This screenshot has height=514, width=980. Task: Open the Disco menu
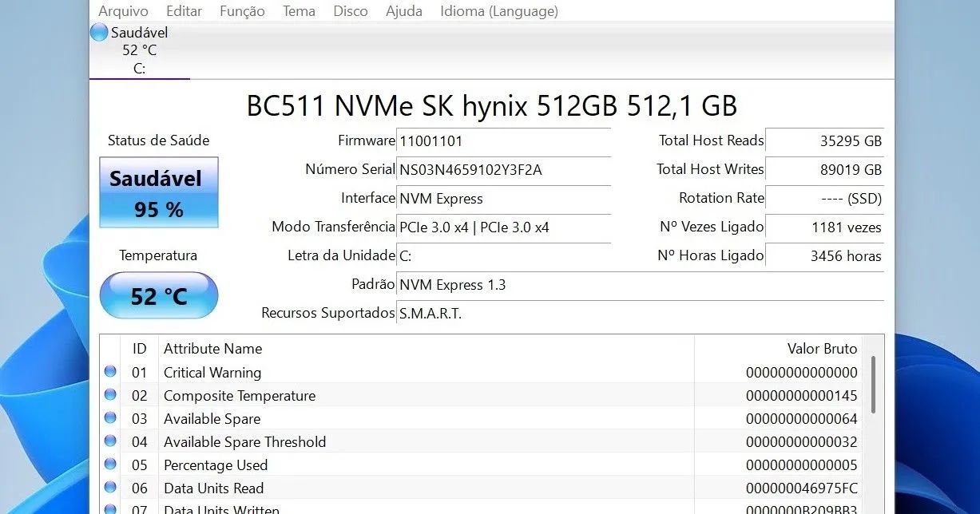pyautogui.click(x=351, y=11)
